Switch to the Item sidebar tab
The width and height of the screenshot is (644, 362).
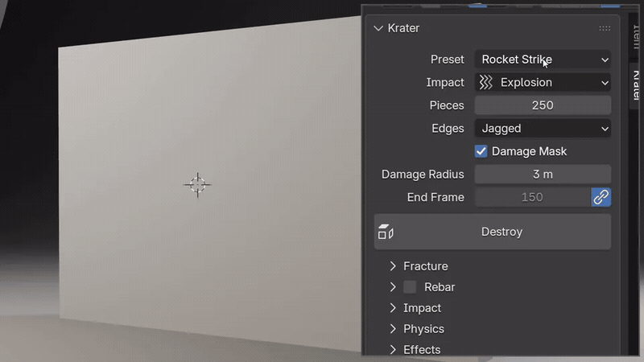coord(635,37)
